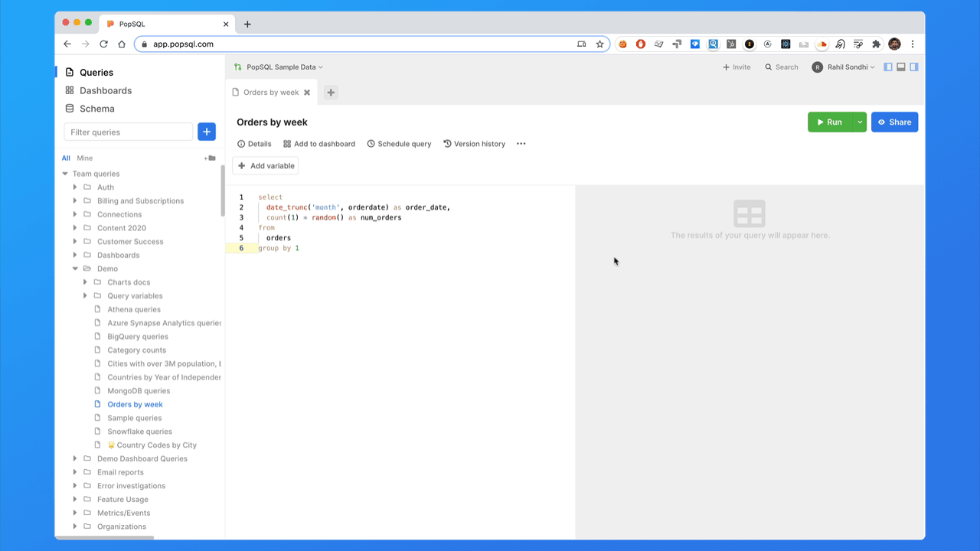
Task: Expand the Email reports folder
Action: 75,473
